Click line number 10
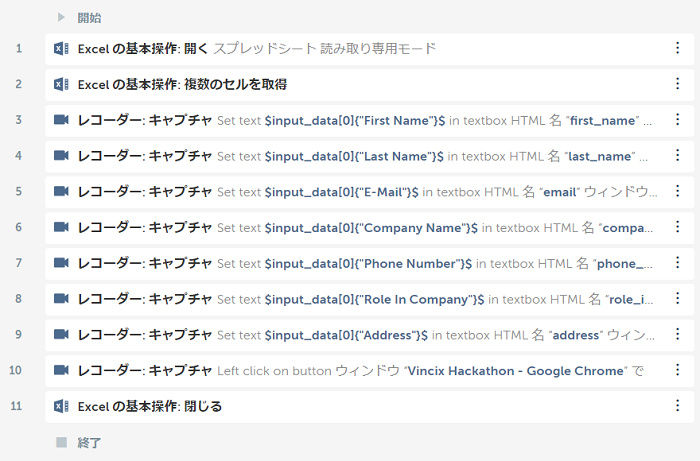The height and width of the screenshot is (461, 700). (16, 370)
